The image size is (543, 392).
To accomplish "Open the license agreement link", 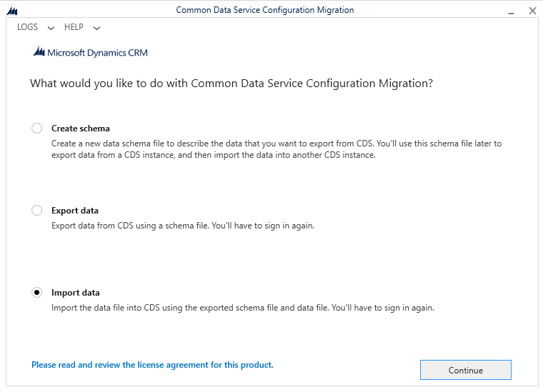I will pos(152,365).
